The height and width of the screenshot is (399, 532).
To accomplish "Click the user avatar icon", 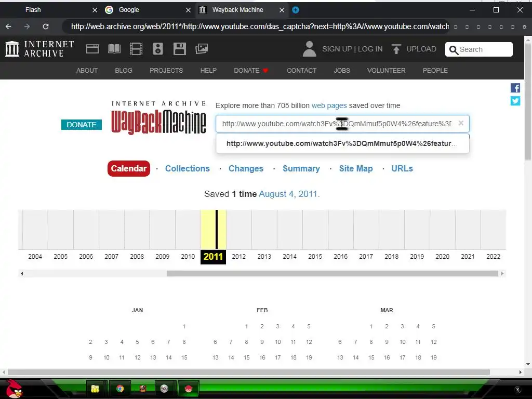I will tap(309, 49).
